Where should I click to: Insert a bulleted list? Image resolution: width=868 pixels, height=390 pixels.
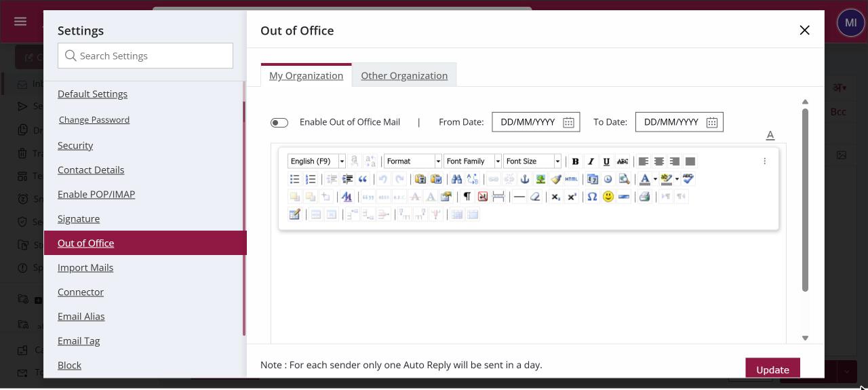coord(294,179)
